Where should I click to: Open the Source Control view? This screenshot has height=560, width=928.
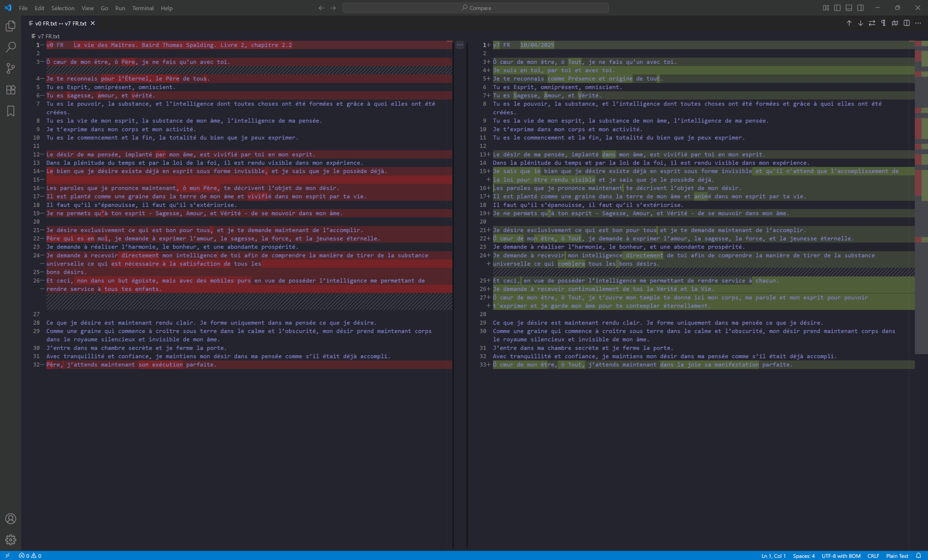[x=11, y=68]
